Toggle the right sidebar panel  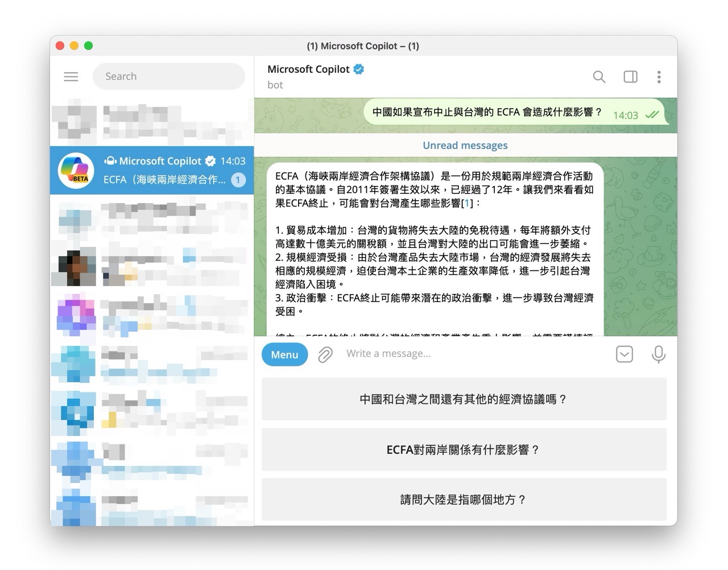pos(630,77)
